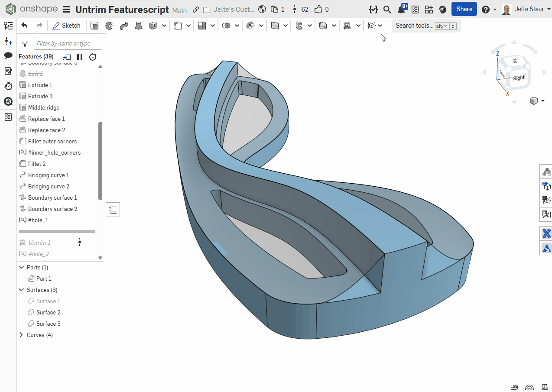Toggle the feature list panel collapse button
The height and width of the screenshot is (392, 552).
[x=113, y=210]
